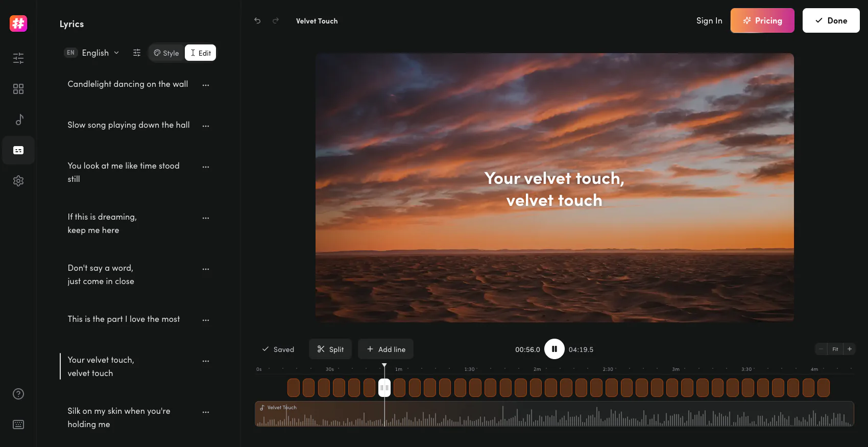Select lyric 'This is the part I love the most'

124,319
